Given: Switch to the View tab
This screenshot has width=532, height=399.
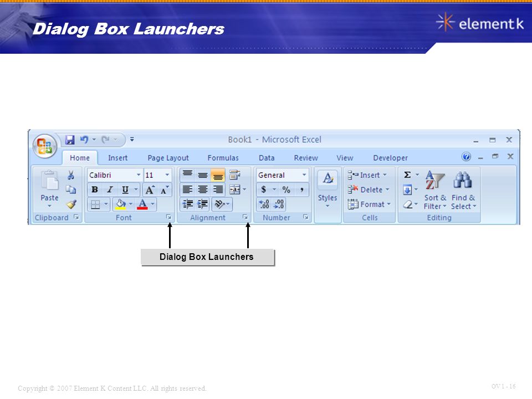Looking at the screenshot, I should pyautogui.click(x=345, y=158).
